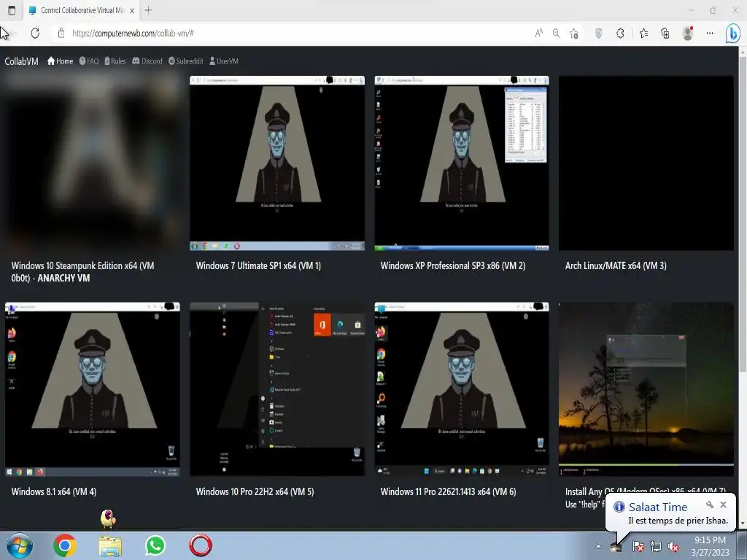Click the Action Center flag tray icon
Viewport: 747px width, 560px height.
(x=638, y=547)
